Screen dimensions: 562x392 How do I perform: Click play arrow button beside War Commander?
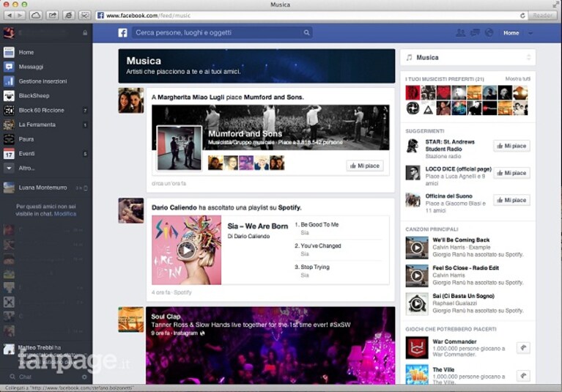click(523, 347)
